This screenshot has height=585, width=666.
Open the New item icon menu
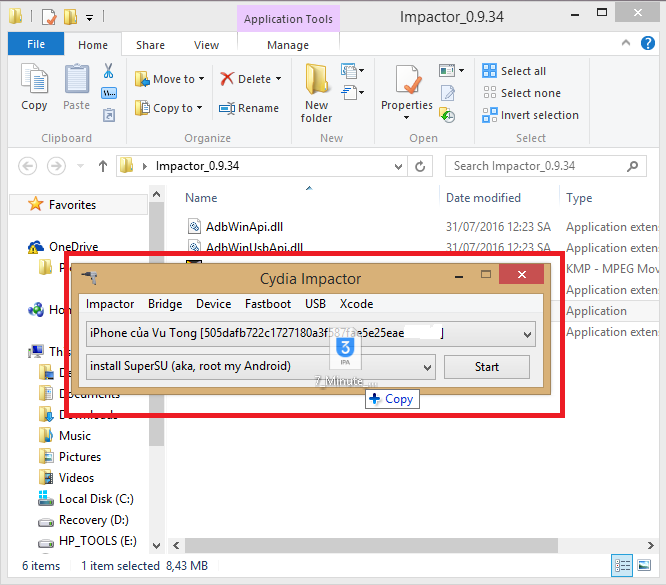tap(353, 71)
